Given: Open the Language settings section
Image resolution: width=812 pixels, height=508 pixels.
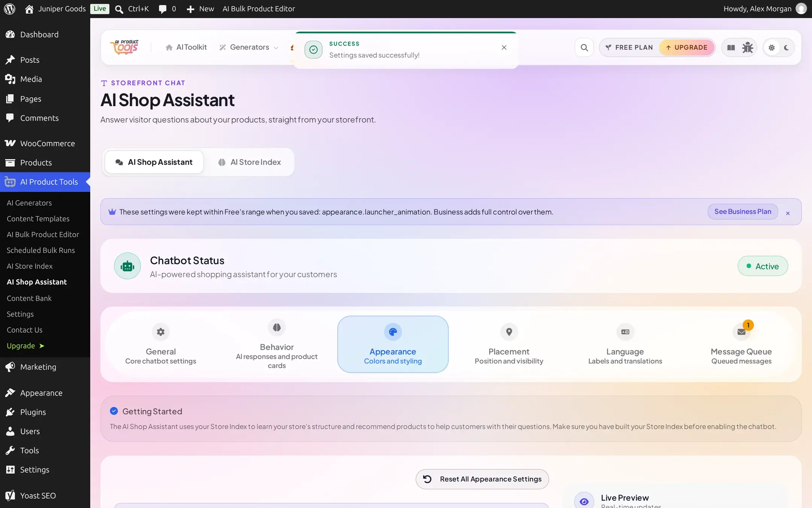Looking at the screenshot, I should (625, 344).
